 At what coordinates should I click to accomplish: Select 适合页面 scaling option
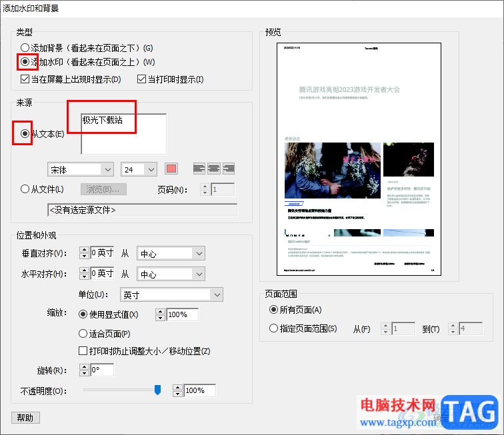click(83, 334)
